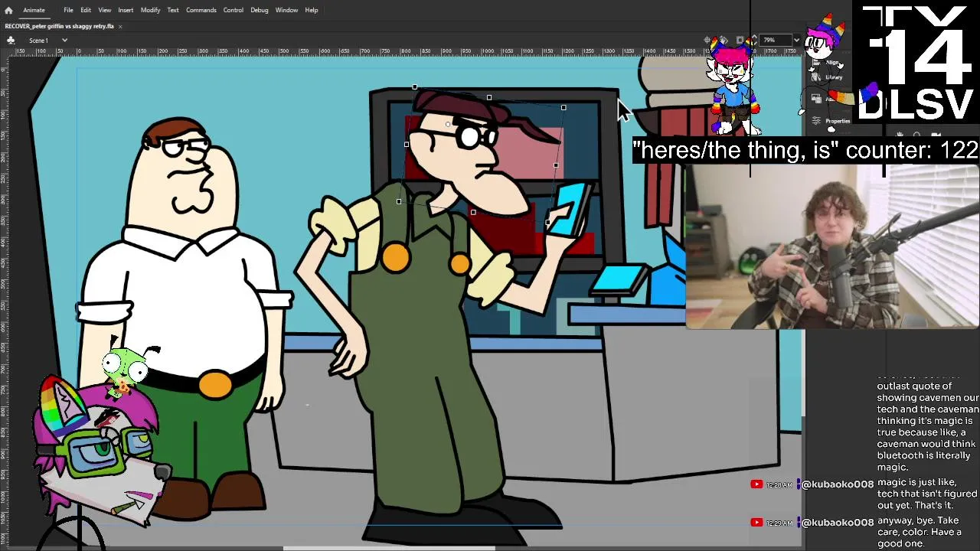Click the horizontal scrollbar below the stage
The height and width of the screenshot is (551, 980).
[x=389, y=548]
